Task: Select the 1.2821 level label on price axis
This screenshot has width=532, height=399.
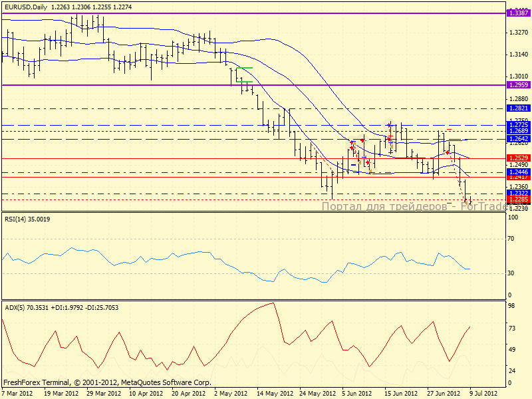Action: click(x=517, y=108)
